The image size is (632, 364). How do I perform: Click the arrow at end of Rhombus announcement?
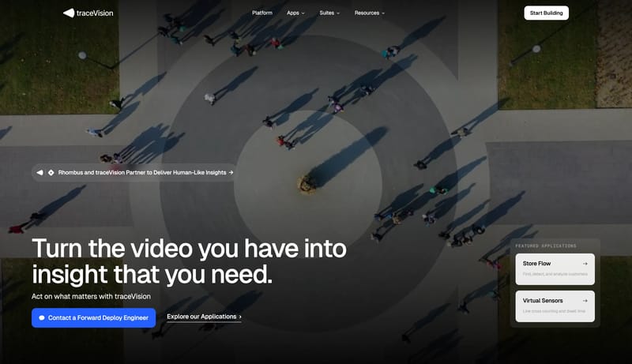231,172
